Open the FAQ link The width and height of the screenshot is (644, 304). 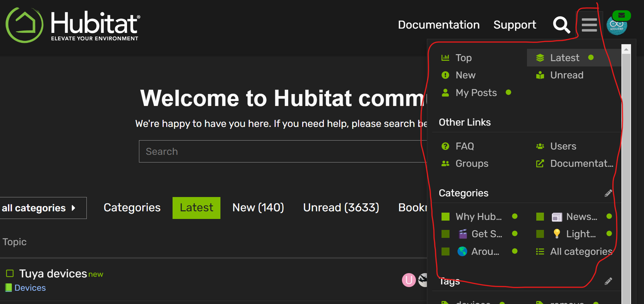point(457,146)
